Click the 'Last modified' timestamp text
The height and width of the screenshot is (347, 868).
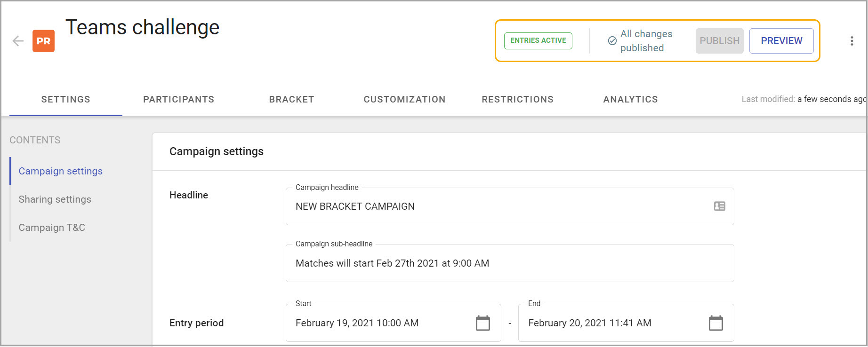(x=804, y=99)
